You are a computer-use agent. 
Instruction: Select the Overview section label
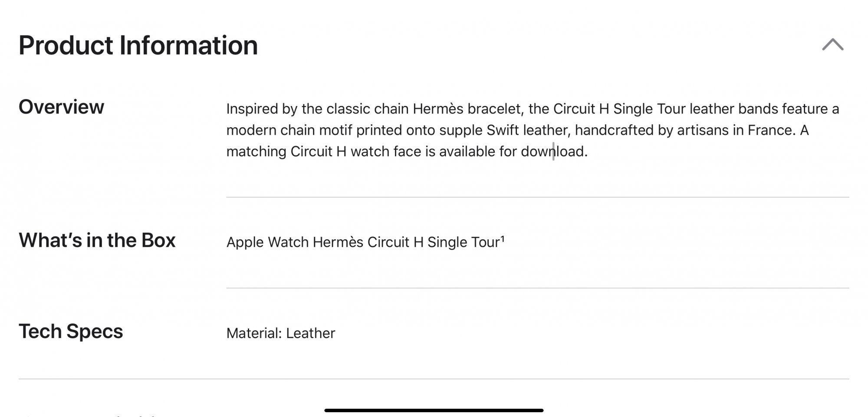[x=61, y=107]
